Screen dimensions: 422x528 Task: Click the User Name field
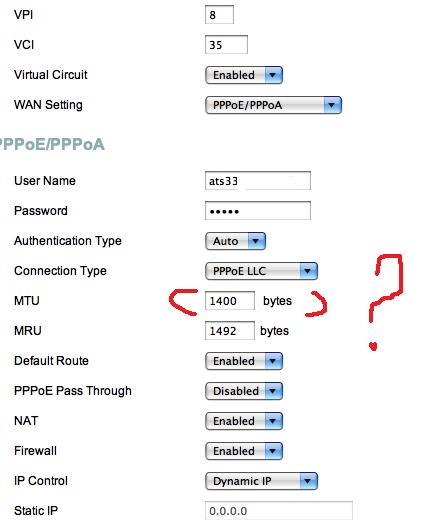point(258,181)
